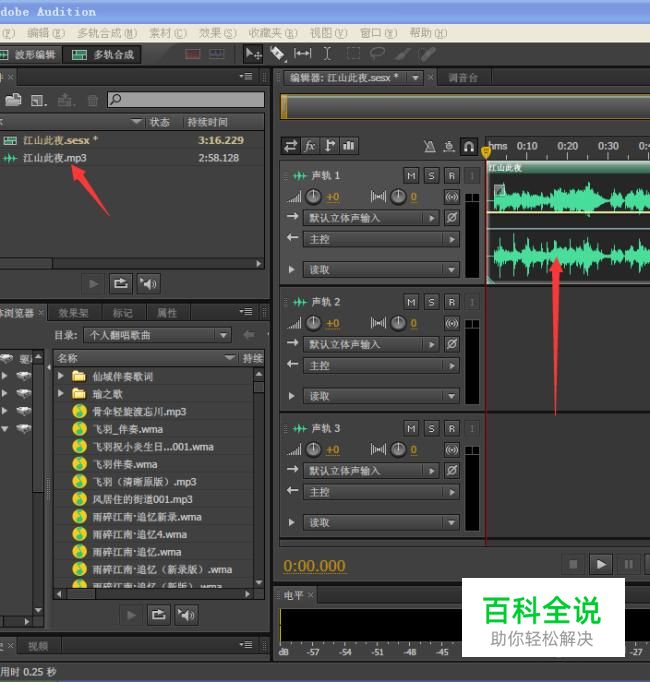Screen dimensions: 650x682
Task: Open 声轨 1 默认立体声输入 dropdown
Action: pos(371,218)
